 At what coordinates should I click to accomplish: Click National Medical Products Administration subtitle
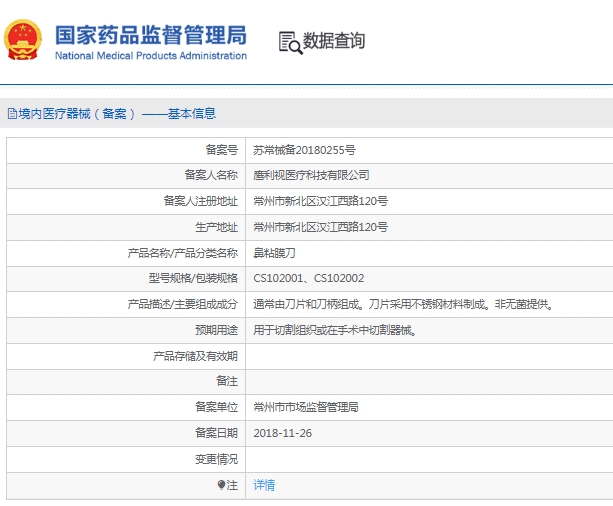[x=151, y=56]
